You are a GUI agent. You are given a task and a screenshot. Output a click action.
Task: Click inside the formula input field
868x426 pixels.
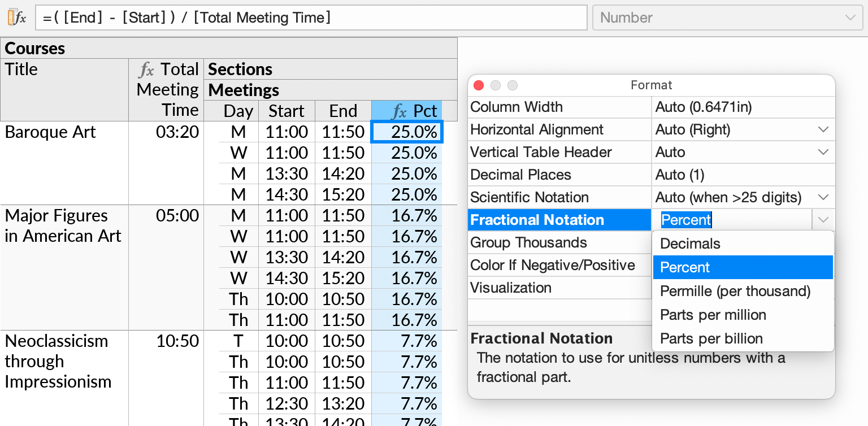coord(311,18)
